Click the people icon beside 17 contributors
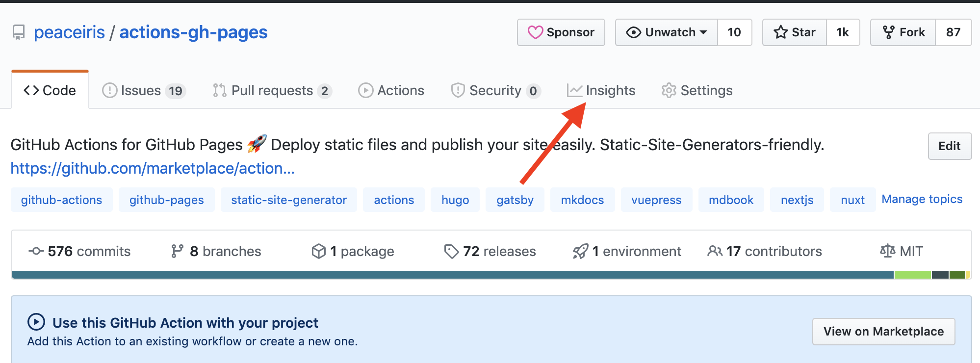 click(x=715, y=251)
